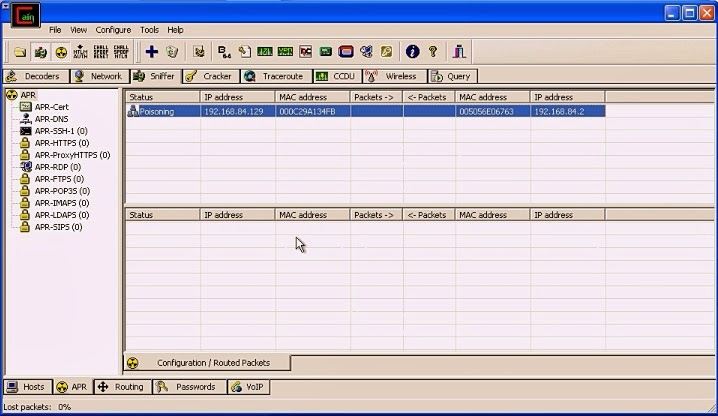Click the Chall Spoof Reset toolbar icon
The height and width of the screenshot is (416, 718).
tap(101, 52)
